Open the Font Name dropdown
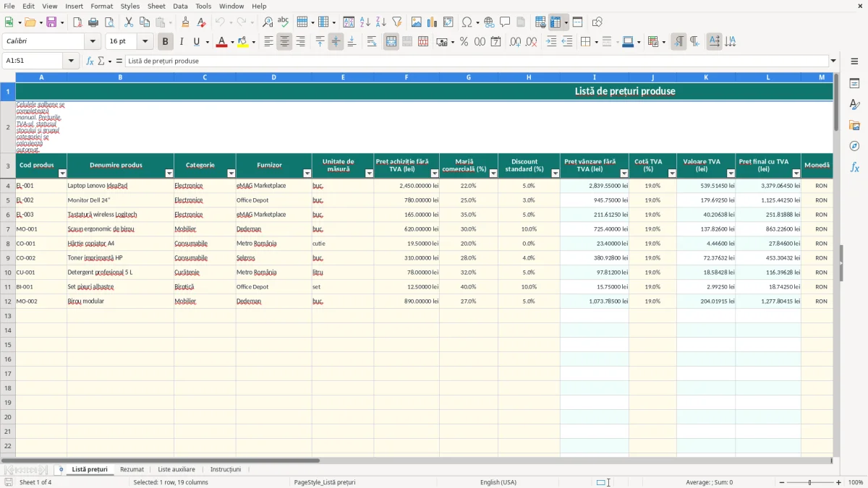Viewport: 868px width, 488px height. tap(92, 42)
